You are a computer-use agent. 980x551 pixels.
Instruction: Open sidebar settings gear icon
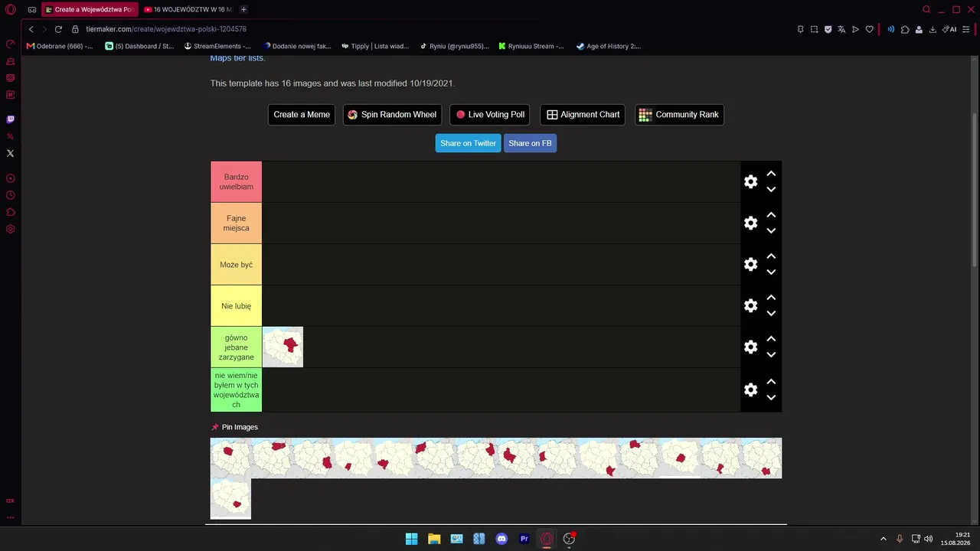11,229
